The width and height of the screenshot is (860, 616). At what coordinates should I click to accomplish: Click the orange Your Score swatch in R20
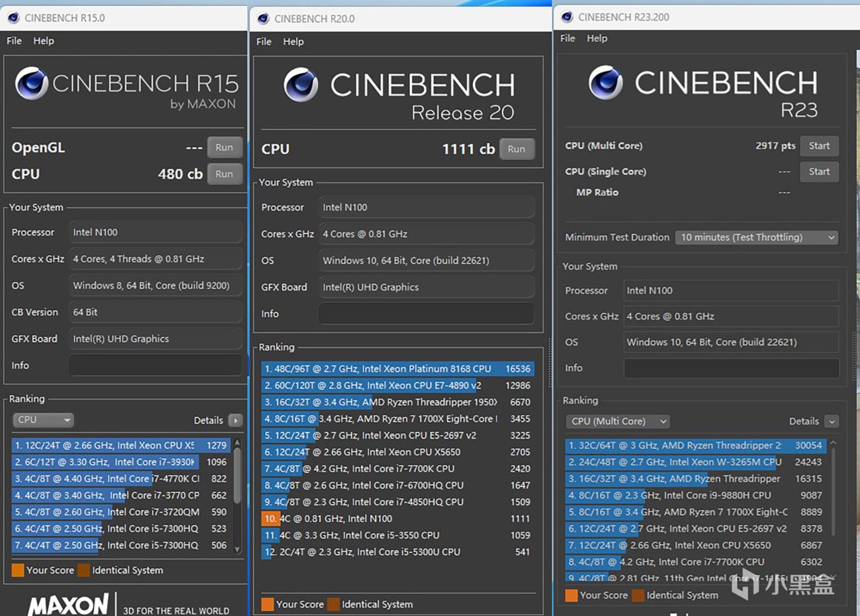tap(267, 604)
